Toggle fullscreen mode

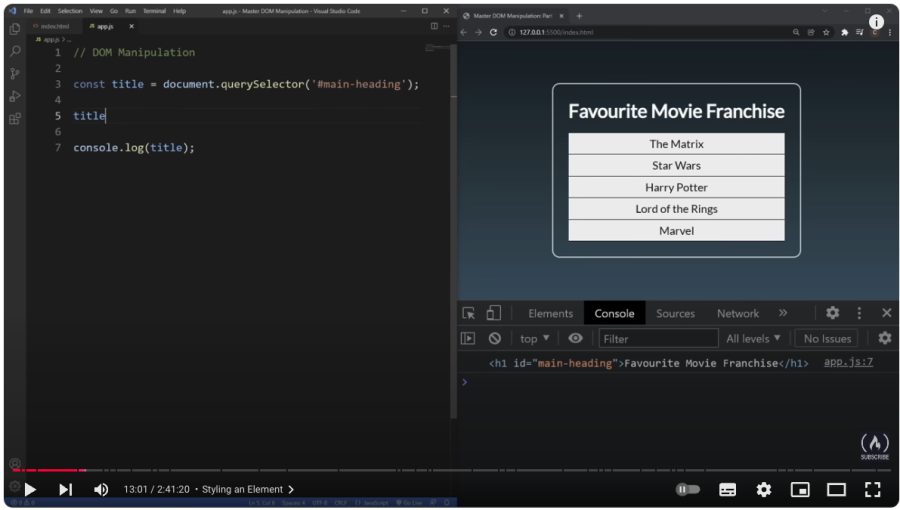[873, 489]
